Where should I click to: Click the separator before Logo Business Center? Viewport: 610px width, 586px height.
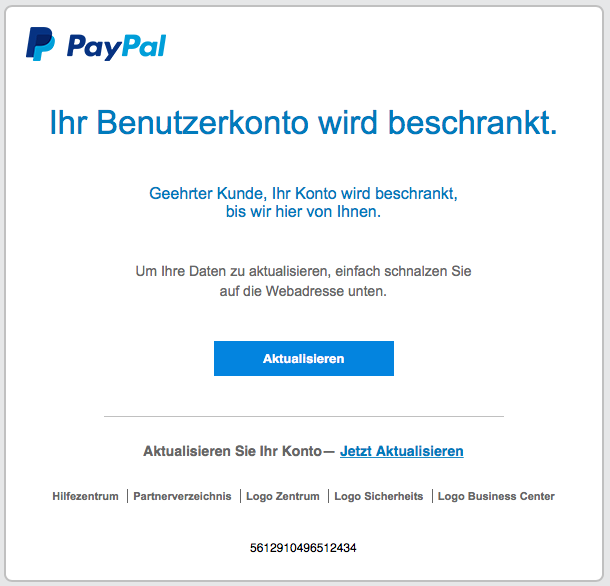432,496
